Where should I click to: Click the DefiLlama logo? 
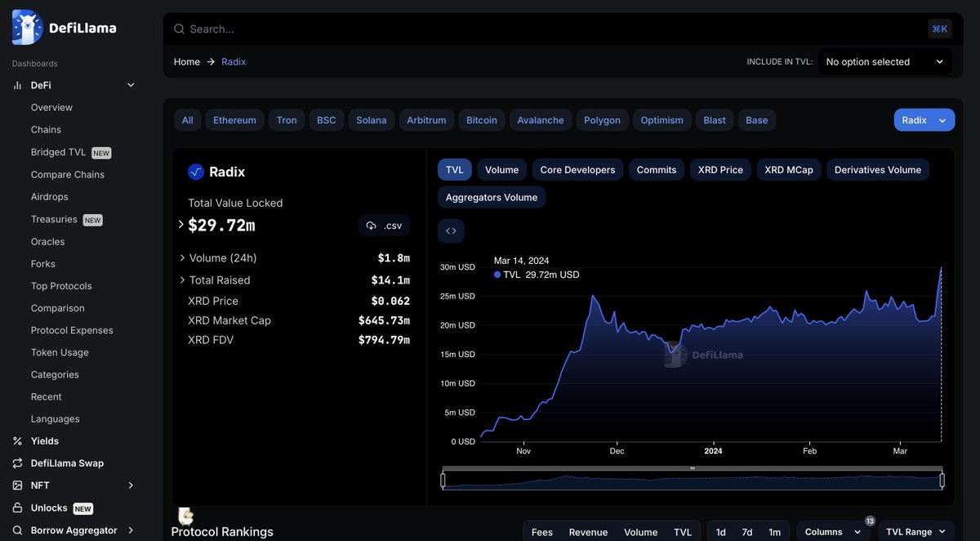point(65,28)
